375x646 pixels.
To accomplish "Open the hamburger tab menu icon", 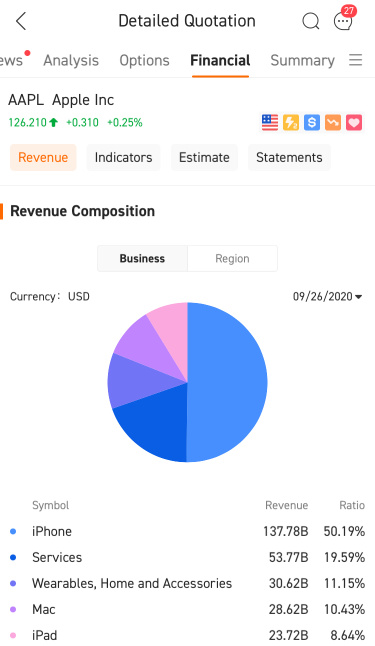I will point(355,60).
